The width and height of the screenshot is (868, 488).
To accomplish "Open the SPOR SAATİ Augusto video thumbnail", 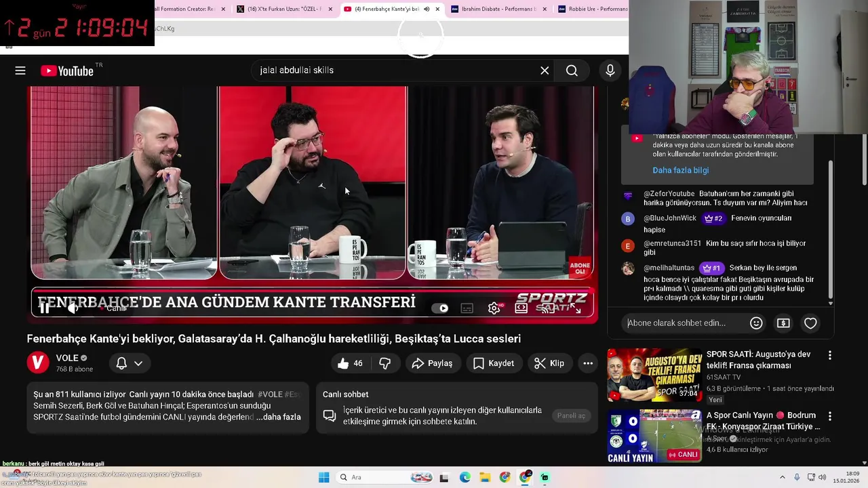I will pos(654,375).
